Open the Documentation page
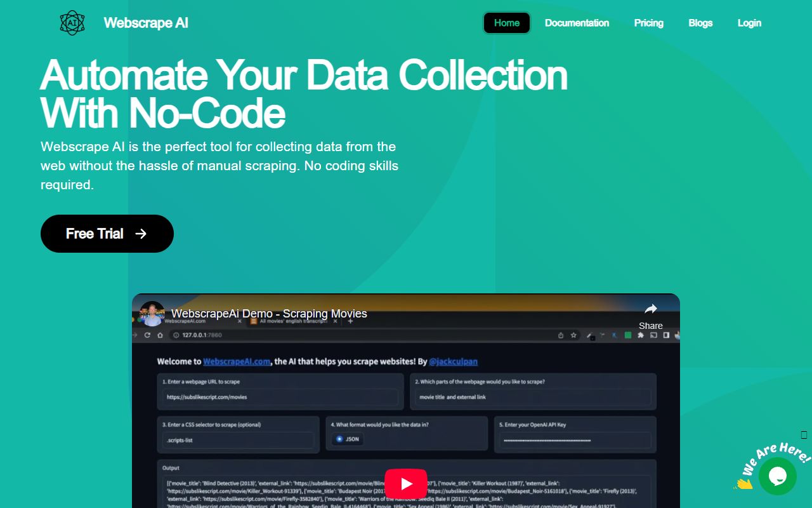Screen dimensions: 812x508 tap(577, 23)
